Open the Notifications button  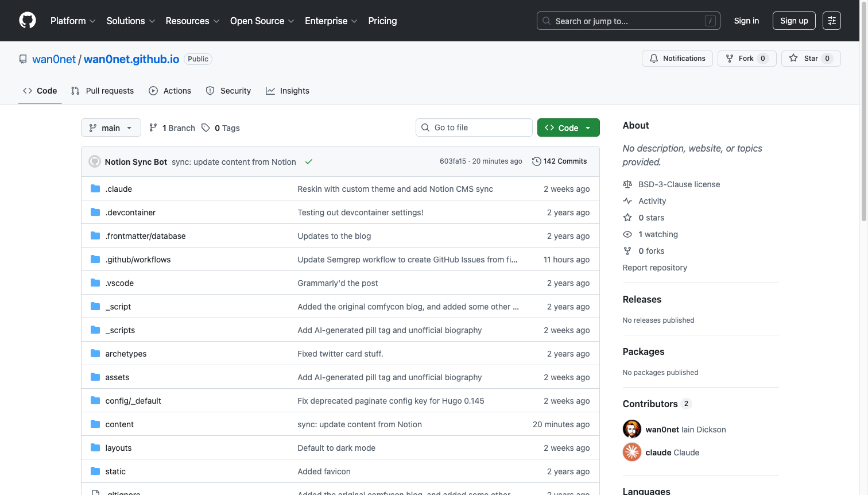(677, 59)
